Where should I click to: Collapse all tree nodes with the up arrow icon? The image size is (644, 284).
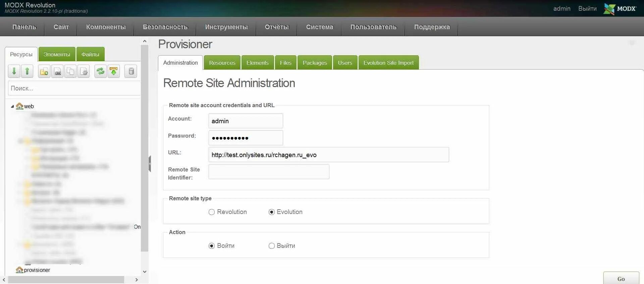click(x=27, y=71)
